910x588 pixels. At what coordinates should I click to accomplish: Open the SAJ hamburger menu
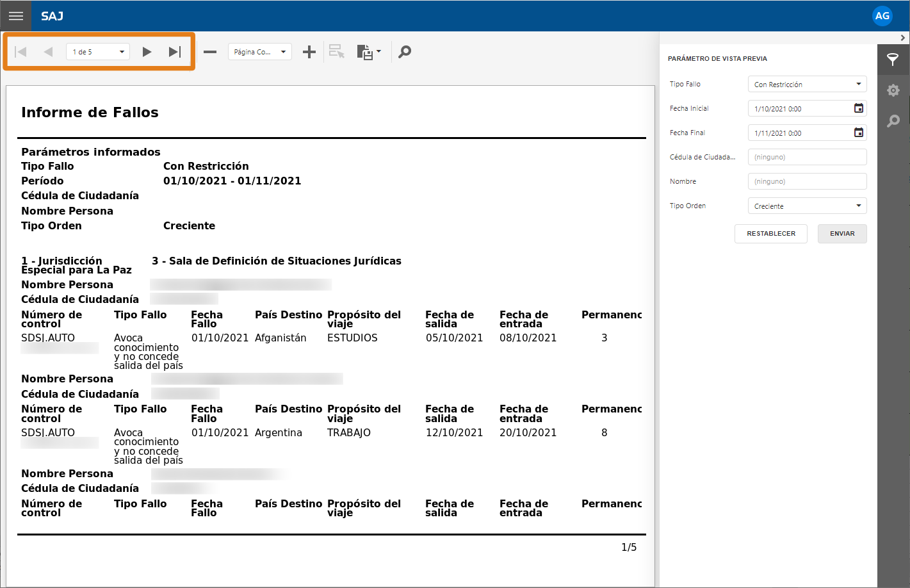tap(16, 16)
